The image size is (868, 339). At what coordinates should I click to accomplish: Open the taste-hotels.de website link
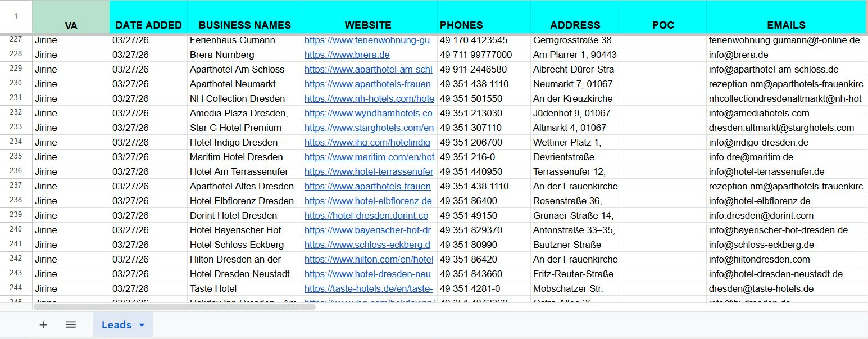(369, 288)
